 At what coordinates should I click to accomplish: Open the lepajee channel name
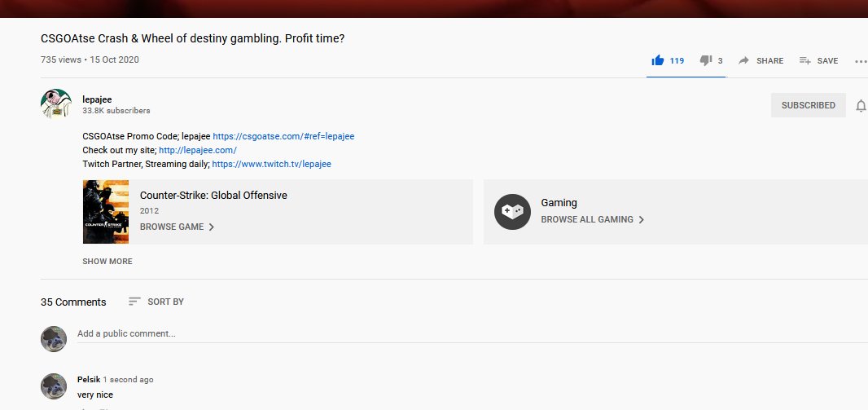coord(97,99)
